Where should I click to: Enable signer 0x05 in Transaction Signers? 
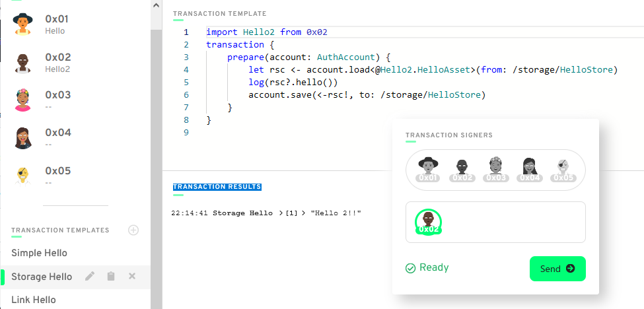563,170
